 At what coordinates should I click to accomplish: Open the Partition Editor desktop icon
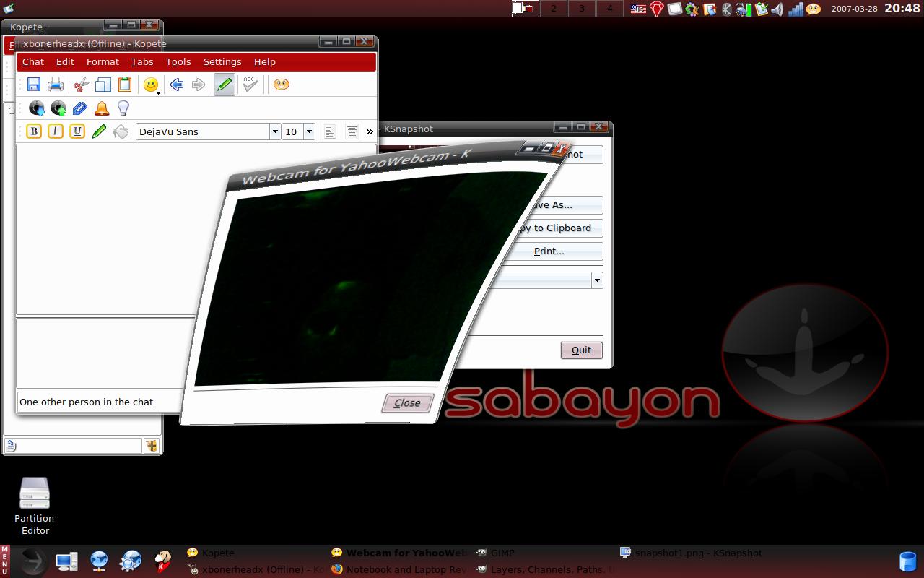click(35, 506)
